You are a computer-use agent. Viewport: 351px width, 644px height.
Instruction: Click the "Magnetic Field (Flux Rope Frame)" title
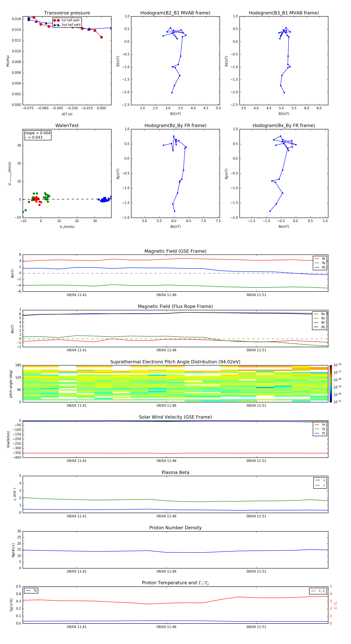pyautogui.click(x=175, y=307)
